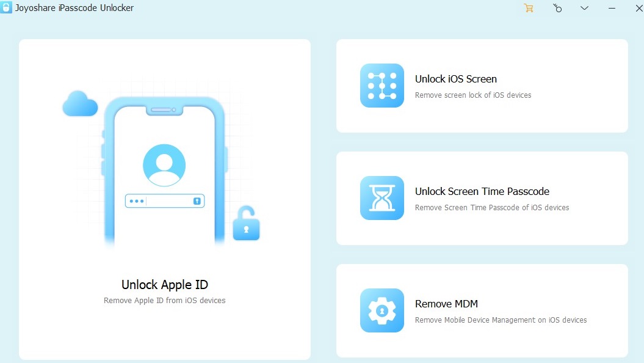Click the Unlock iOS Screen pattern icon
644x363 pixels.
(382, 86)
